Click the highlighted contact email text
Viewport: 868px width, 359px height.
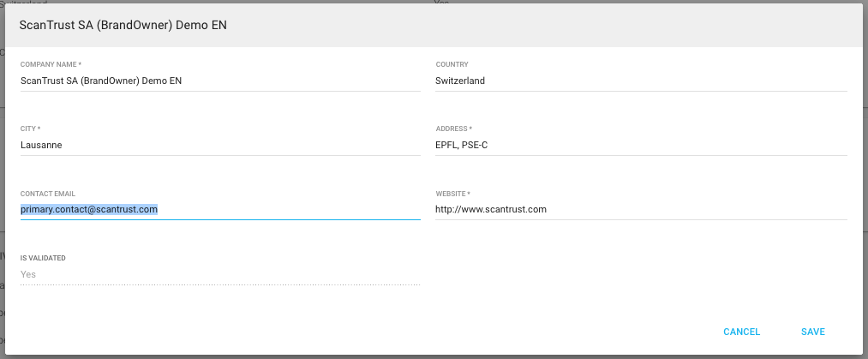89,209
